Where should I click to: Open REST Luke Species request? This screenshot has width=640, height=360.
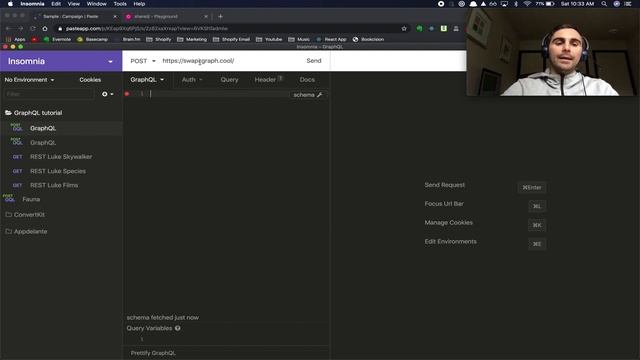(x=61, y=171)
